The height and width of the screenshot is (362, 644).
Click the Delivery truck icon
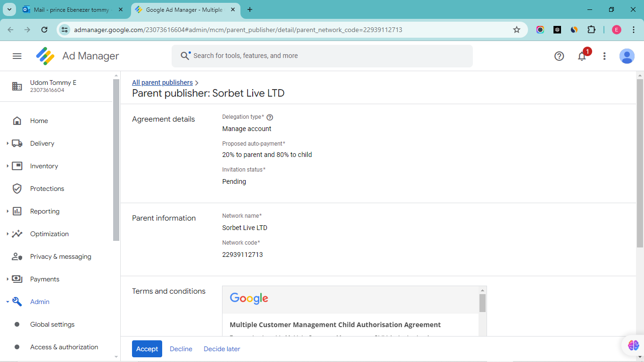17,143
